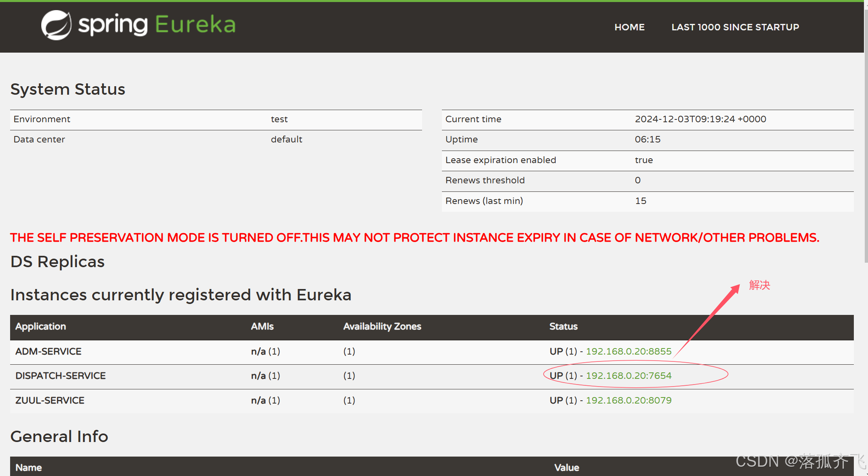Open the HOME navigation item

(x=629, y=27)
